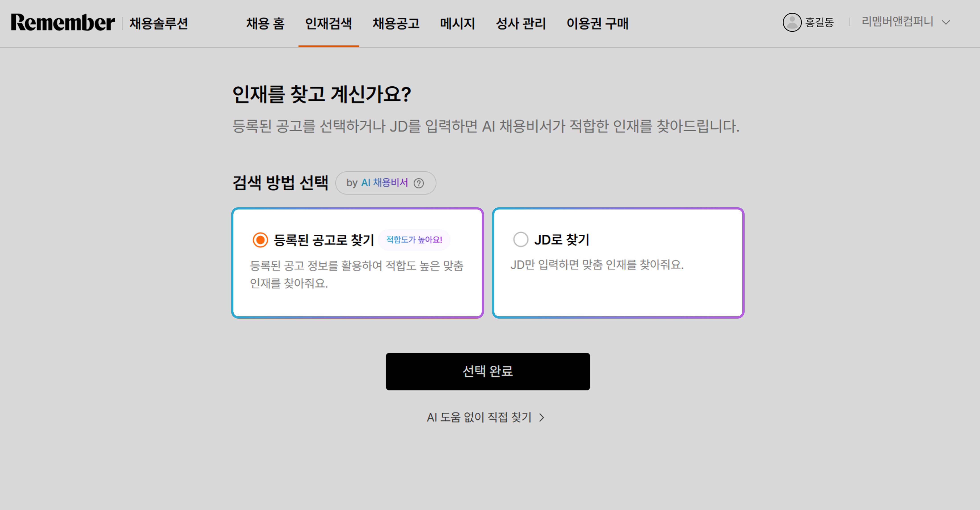Image resolution: width=980 pixels, height=510 pixels.
Task: Open the AI 도움 없이 직접 찾기 link
Action: click(486, 417)
